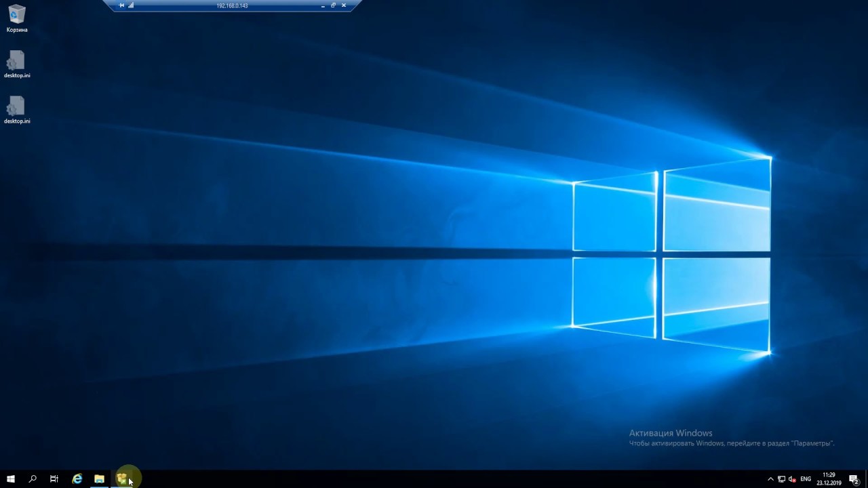
Task: Pin the remote desktop connection bar
Action: (x=121, y=5)
